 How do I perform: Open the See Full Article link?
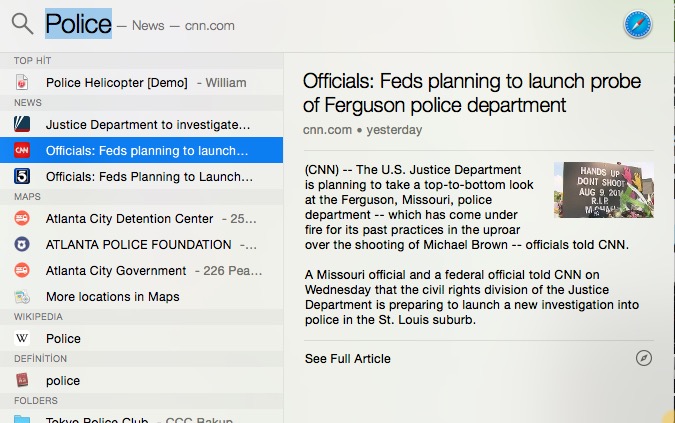[x=347, y=358]
